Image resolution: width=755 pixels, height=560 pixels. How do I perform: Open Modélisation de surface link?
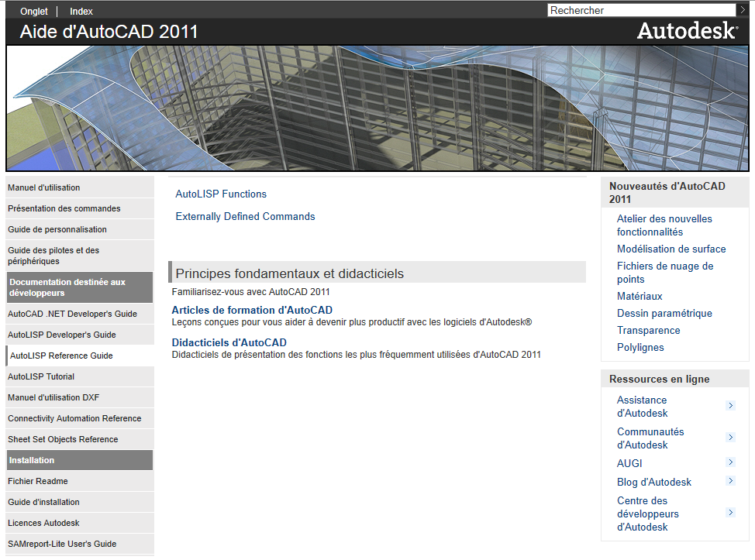(671, 249)
